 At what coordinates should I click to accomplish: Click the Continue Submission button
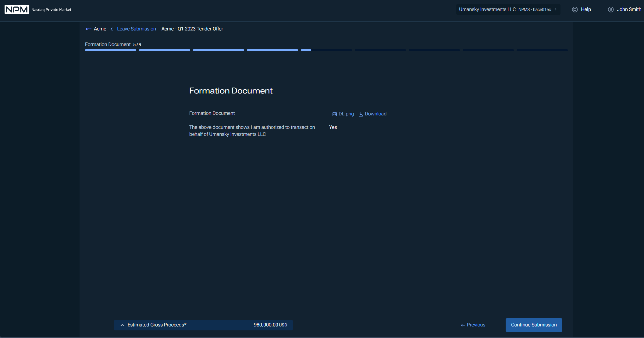pos(534,325)
